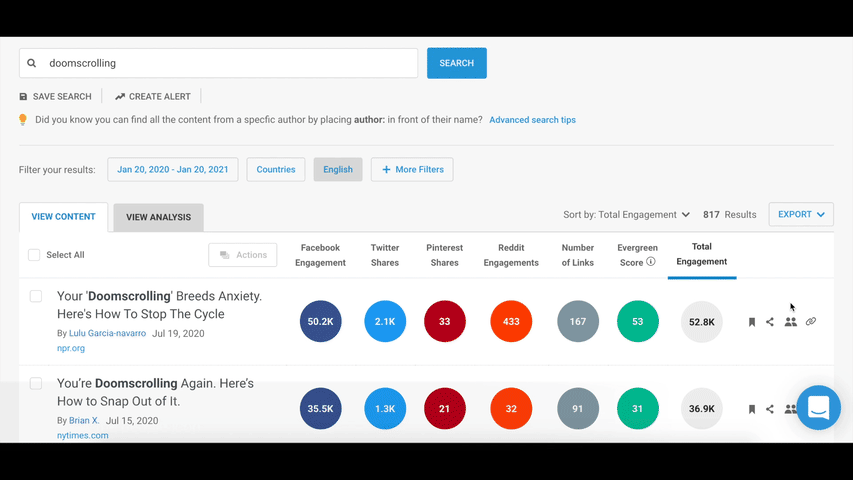The height and width of the screenshot is (480, 853).
Task: Click view sharers people icon for npr.org article
Action: point(790,322)
